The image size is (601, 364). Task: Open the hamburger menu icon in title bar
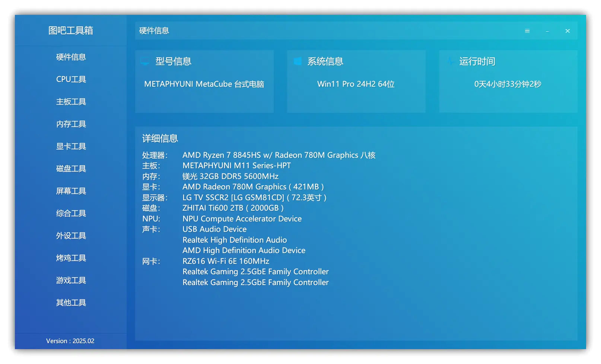tap(527, 31)
